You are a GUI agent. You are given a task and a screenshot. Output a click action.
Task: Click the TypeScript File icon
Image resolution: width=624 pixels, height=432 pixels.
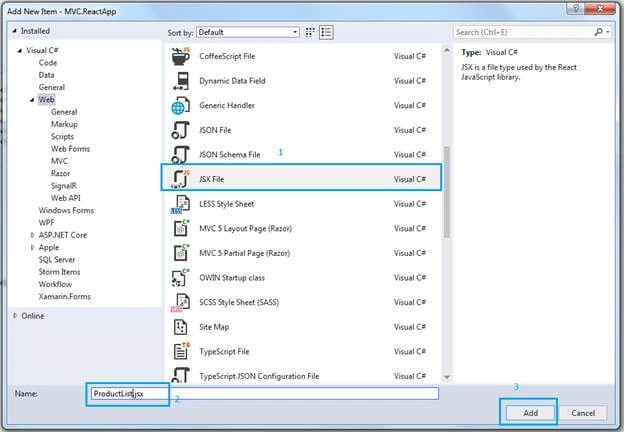click(181, 351)
